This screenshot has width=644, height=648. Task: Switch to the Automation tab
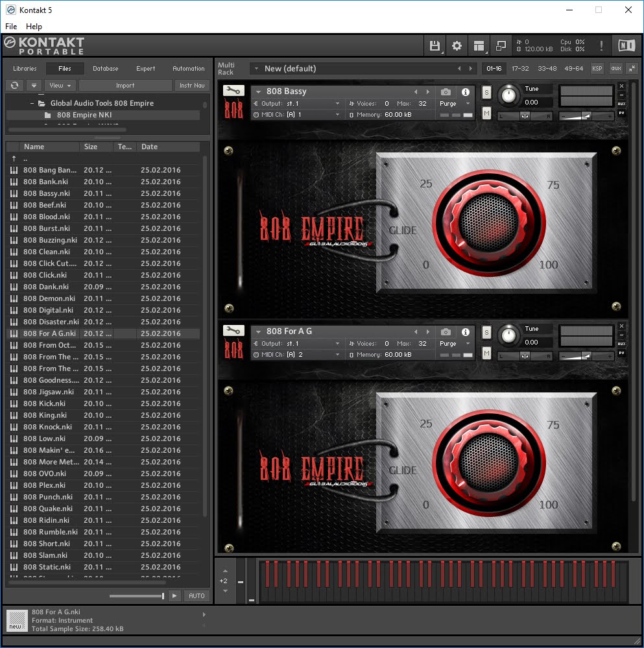coord(188,69)
